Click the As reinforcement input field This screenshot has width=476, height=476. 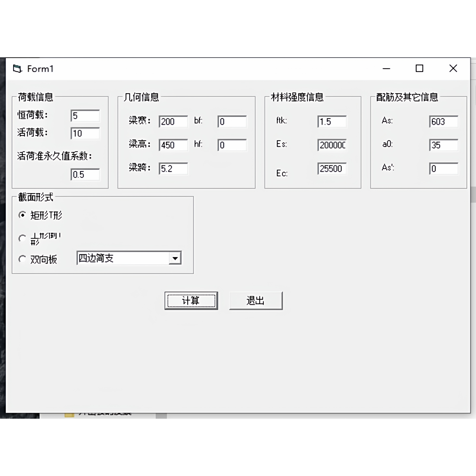(x=443, y=122)
